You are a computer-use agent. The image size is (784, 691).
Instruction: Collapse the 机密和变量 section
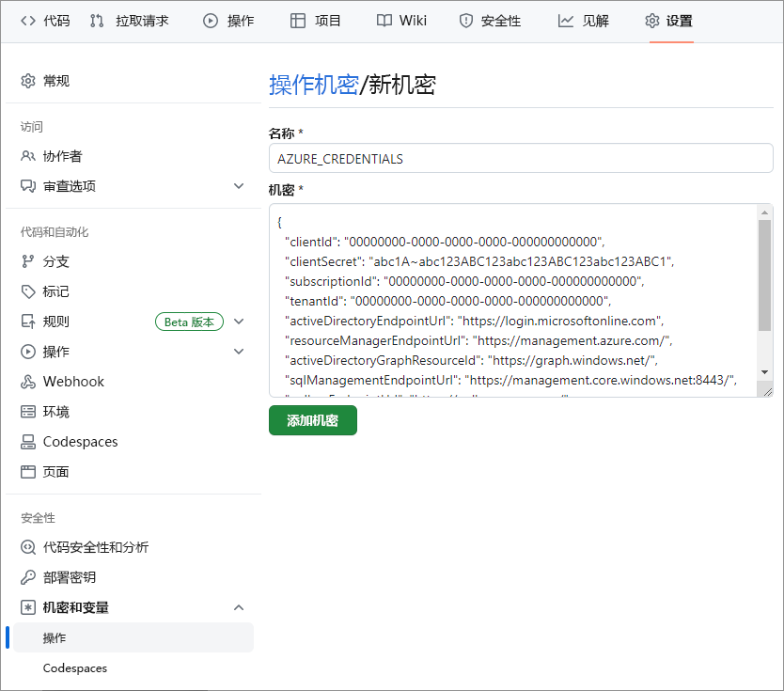(239, 607)
